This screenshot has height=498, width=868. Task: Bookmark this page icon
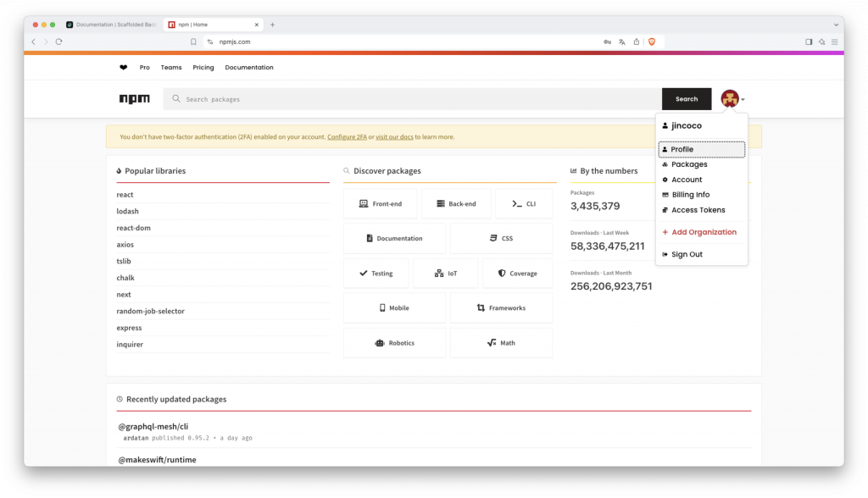(193, 41)
